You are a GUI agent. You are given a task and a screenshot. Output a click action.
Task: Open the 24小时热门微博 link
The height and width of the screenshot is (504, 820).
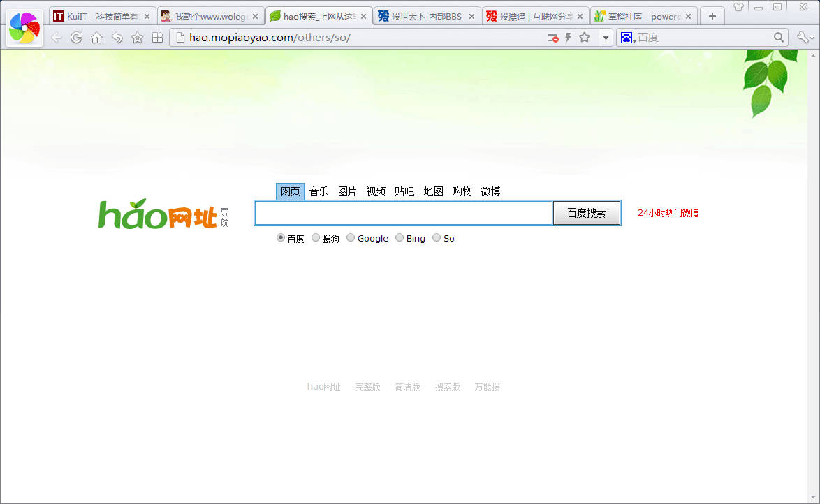(668, 213)
